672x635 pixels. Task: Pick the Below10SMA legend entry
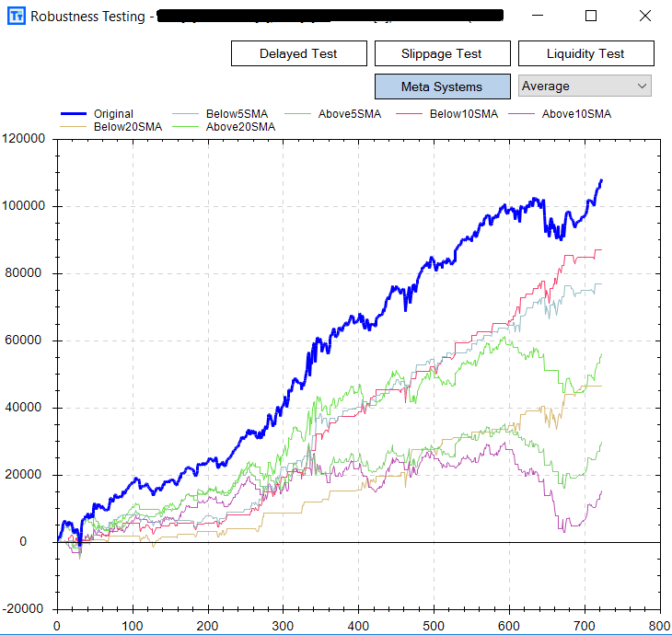463,114
